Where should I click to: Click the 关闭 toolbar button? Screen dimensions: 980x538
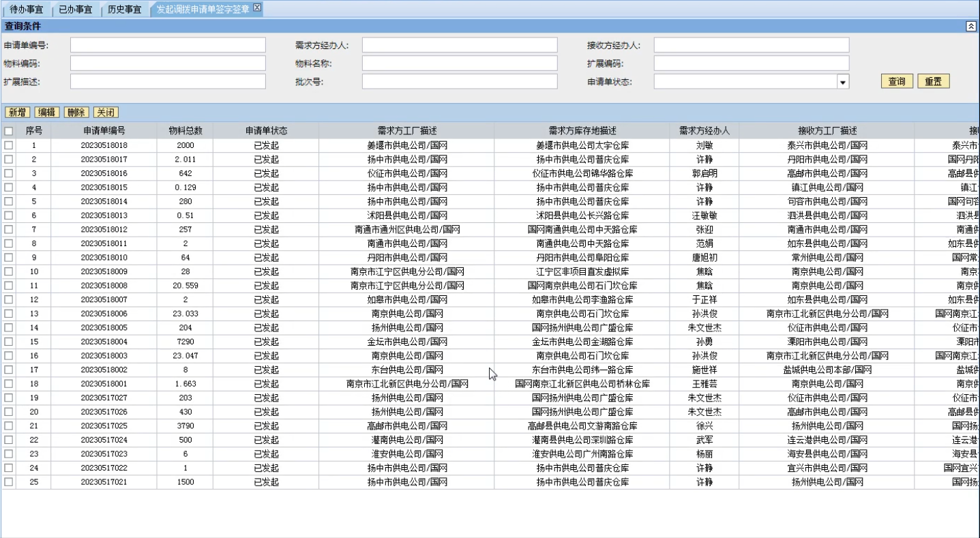pyautogui.click(x=106, y=113)
